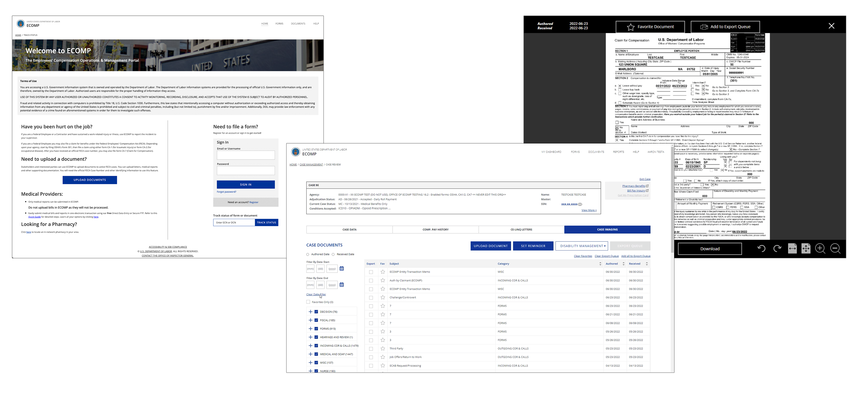
Task: Rotate the document clockwise in the viewer
Action: (777, 248)
